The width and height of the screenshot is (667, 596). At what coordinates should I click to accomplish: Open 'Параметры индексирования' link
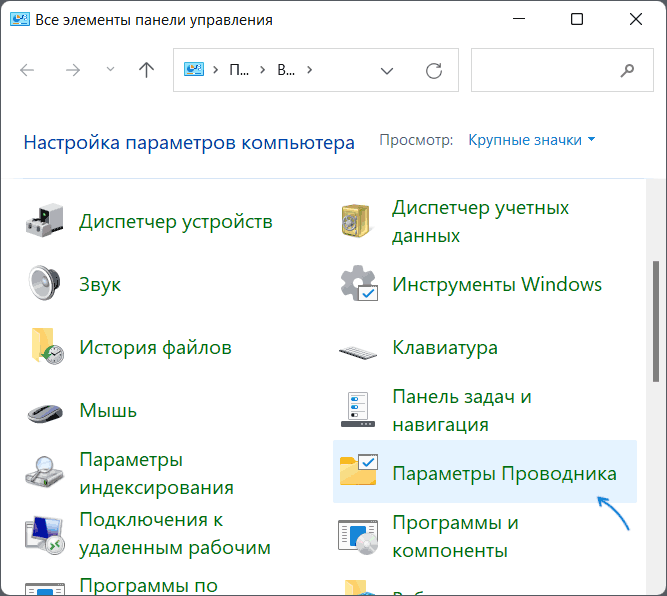[x=157, y=473]
